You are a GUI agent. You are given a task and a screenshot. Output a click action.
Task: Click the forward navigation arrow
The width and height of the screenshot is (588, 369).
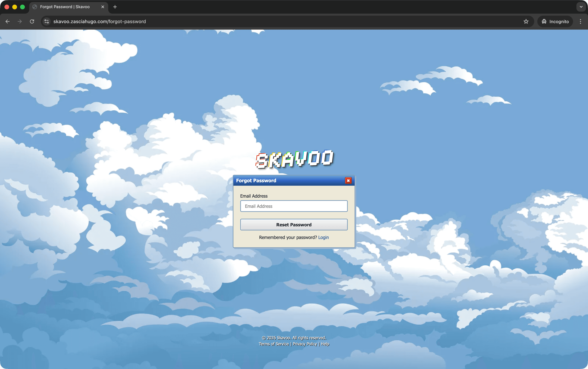tap(19, 21)
